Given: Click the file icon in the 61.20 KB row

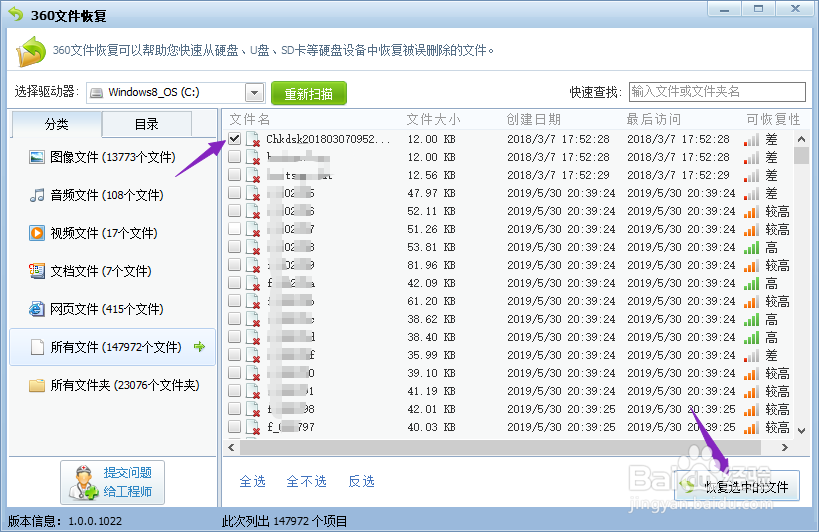Looking at the screenshot, I should tap(253, 301).
